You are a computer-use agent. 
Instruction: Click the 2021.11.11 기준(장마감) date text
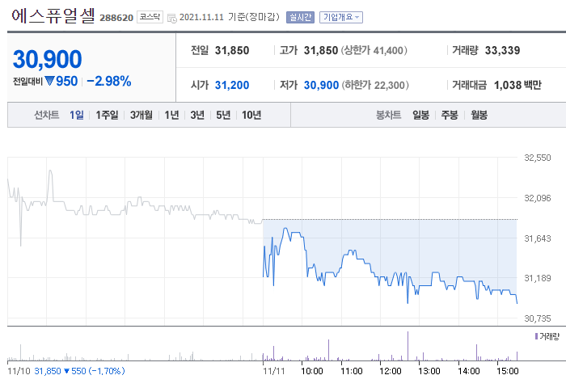tap(230, 17)
